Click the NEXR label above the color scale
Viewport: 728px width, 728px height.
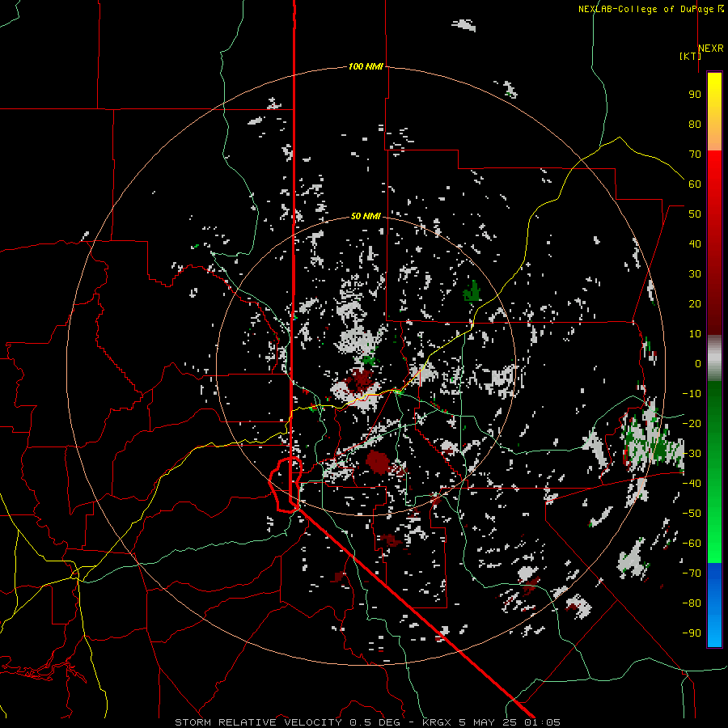click(711, 49)
